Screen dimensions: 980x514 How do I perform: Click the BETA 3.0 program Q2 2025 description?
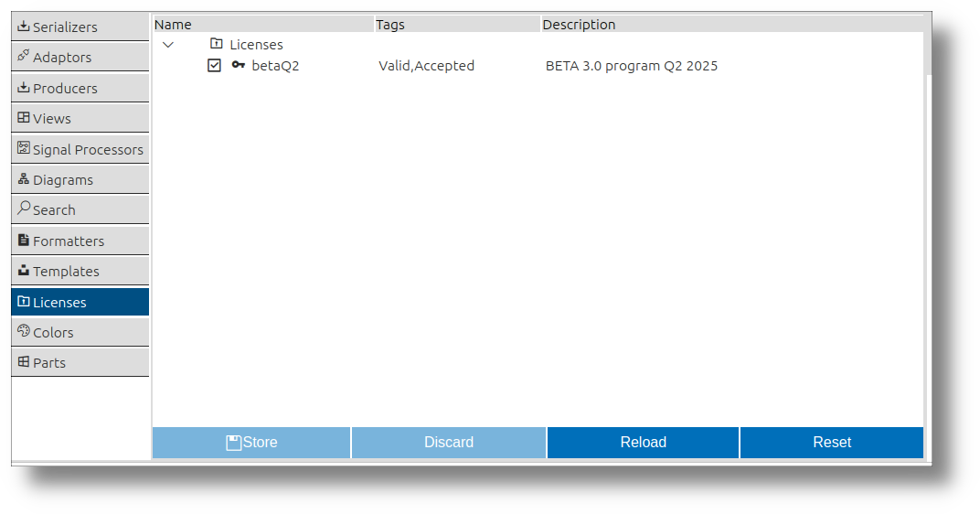click(632, 66)
